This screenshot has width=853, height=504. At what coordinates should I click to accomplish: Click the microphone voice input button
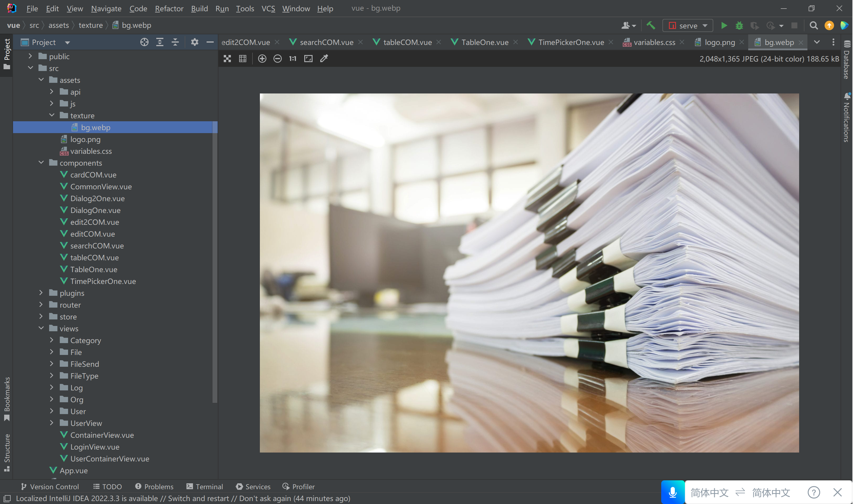coord(672,492)
